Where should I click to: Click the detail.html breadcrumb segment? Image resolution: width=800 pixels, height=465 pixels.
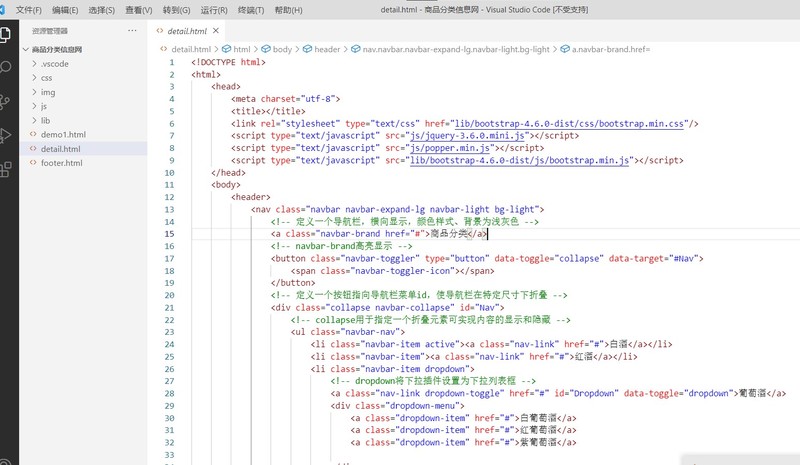[x=191, y=49]
